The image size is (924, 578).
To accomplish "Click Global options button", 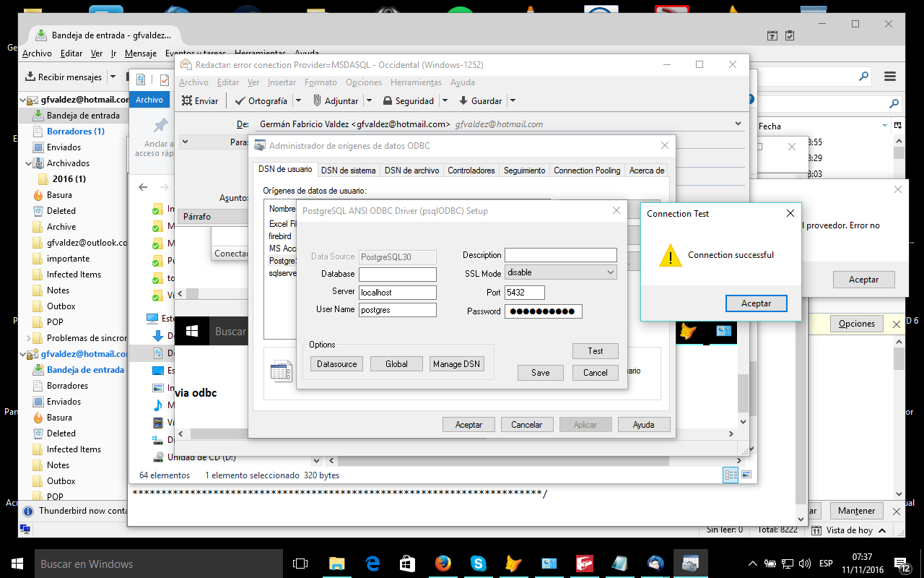I will tap(396, 364).
